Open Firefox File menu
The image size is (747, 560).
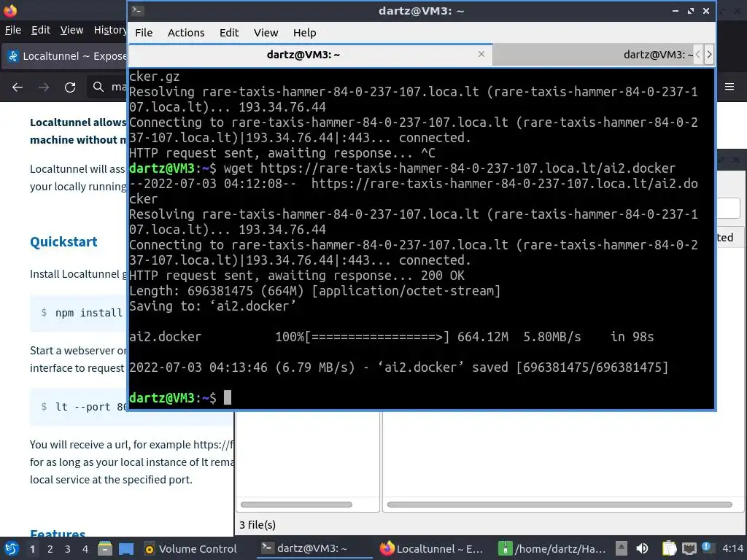coord(13,30)
